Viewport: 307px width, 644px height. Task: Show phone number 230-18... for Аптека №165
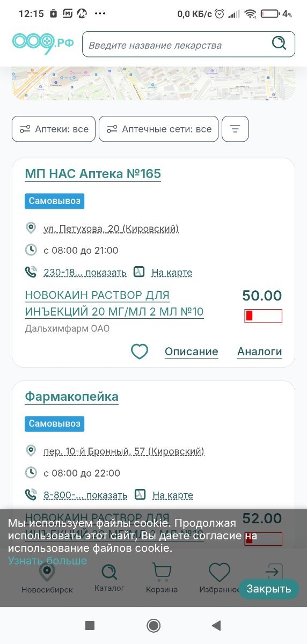[x=85, y=273]
